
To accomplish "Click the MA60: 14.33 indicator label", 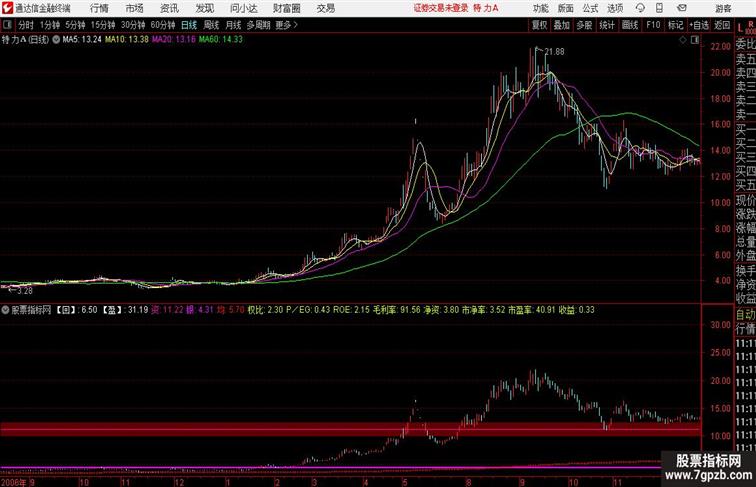I will pos(221,40).
